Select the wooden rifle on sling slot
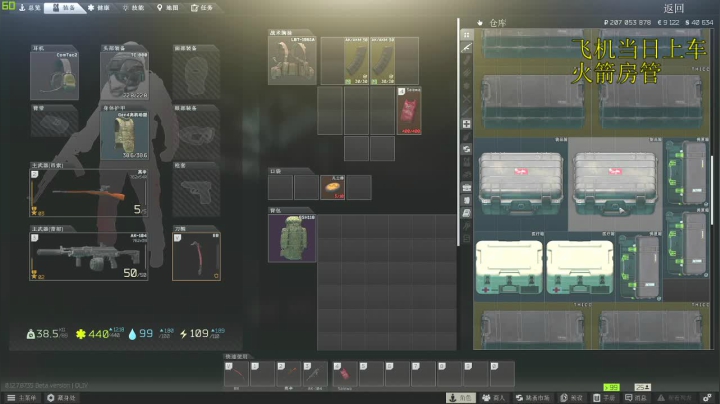 (x=89, y=193)
